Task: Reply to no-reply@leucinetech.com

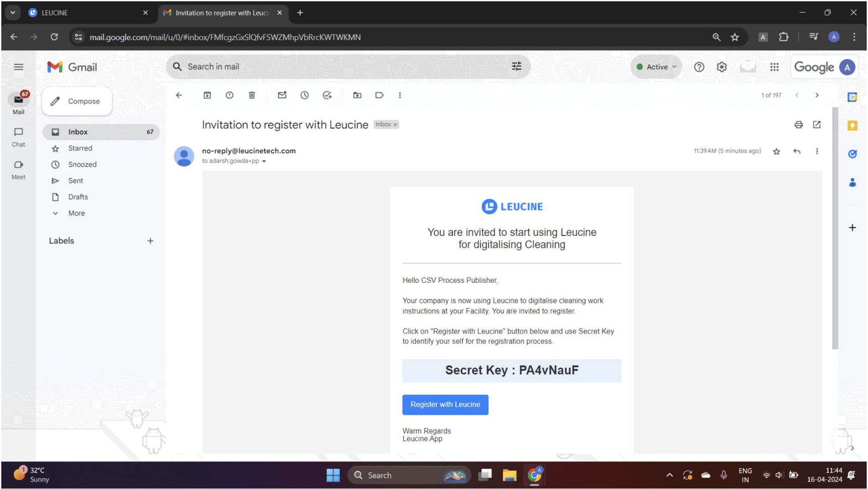Action: pyautogui.click(x=797, y=151)
